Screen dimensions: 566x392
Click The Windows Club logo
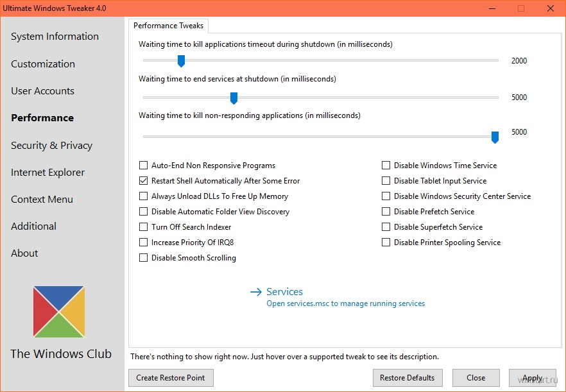(59, 312)
